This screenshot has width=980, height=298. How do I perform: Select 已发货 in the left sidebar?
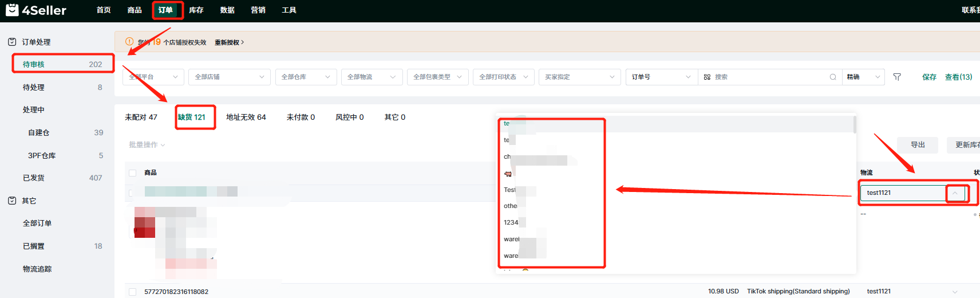click(34, 178)
